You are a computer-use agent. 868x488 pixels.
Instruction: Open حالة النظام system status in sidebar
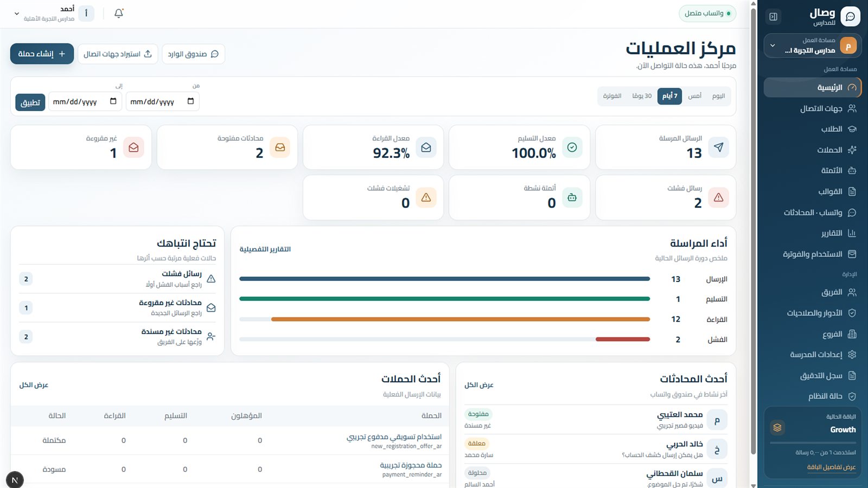(x=812, y=396)
